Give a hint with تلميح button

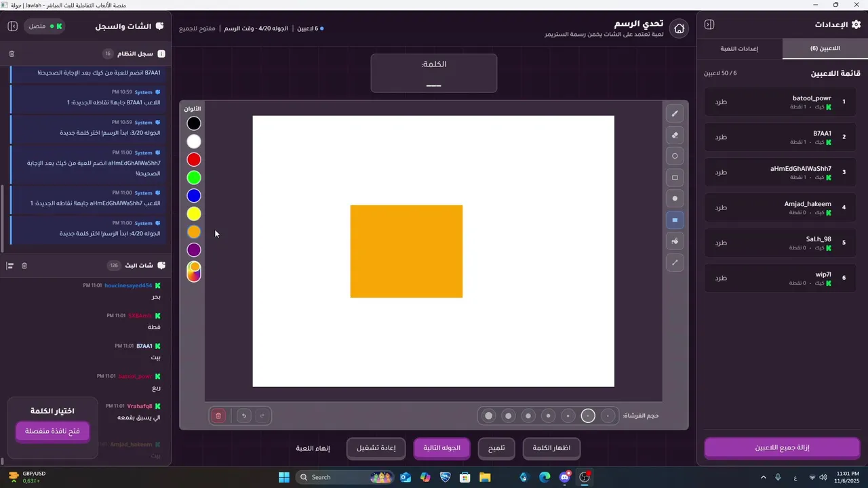(x=496, y=448)
